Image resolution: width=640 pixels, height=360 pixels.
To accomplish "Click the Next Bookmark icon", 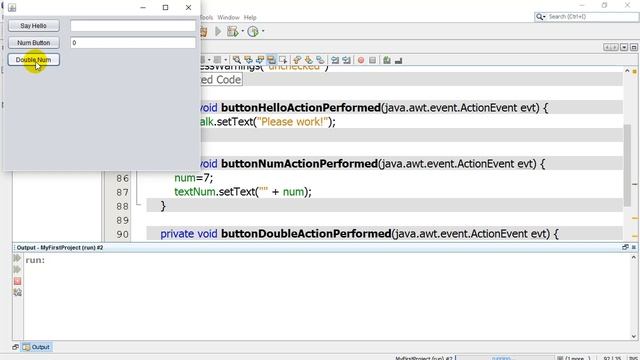I will click(x=309, y=60).
